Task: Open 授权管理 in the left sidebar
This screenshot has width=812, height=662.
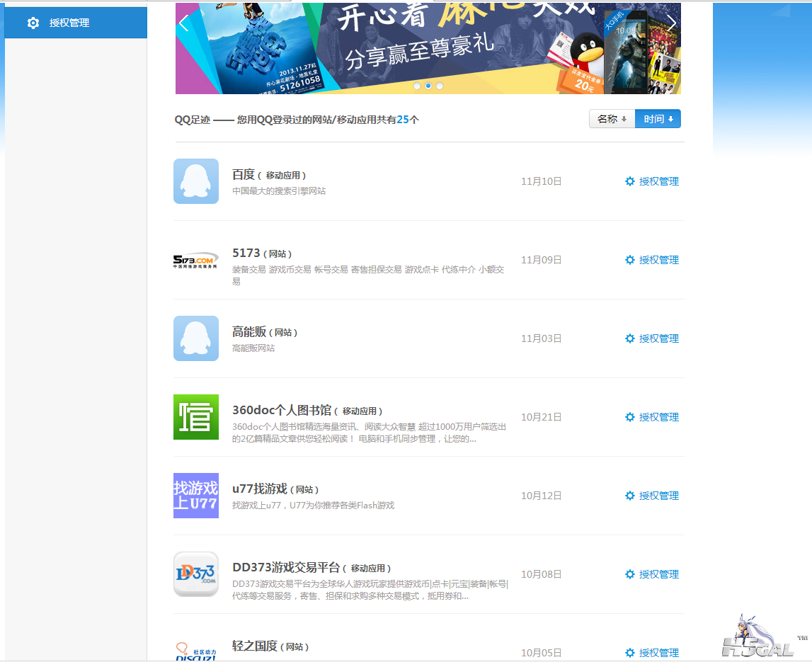Action: point(76,23)
